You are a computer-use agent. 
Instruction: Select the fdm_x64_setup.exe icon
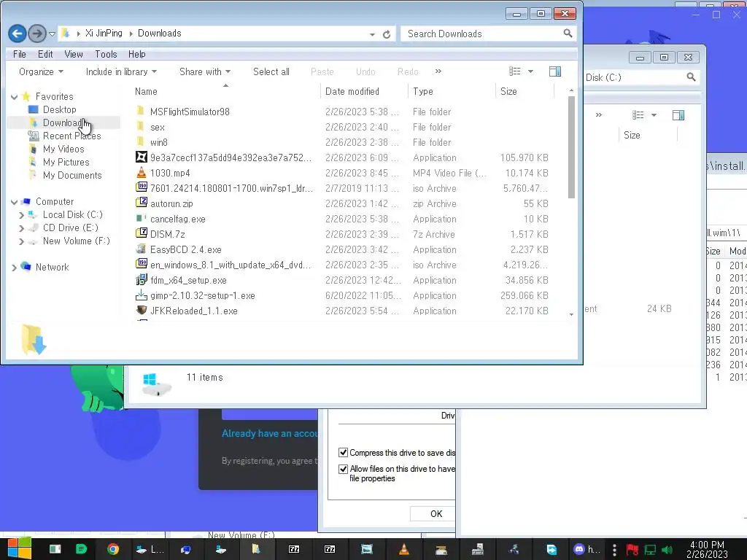[141, 279]
